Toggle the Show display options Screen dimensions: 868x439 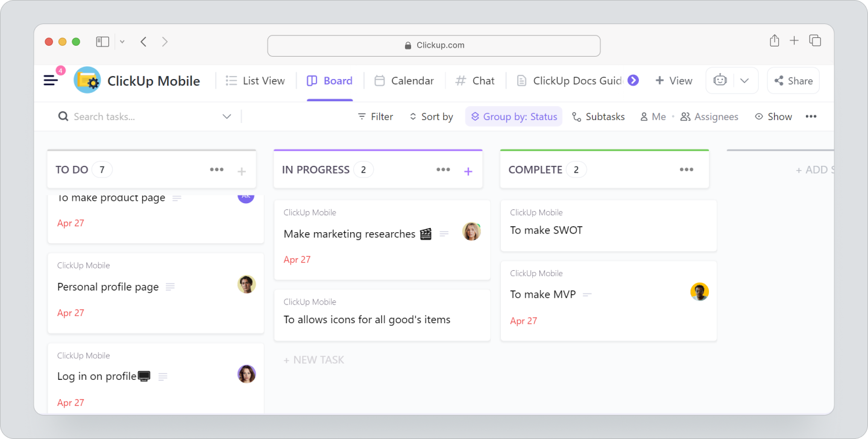(x=773, y=116)
